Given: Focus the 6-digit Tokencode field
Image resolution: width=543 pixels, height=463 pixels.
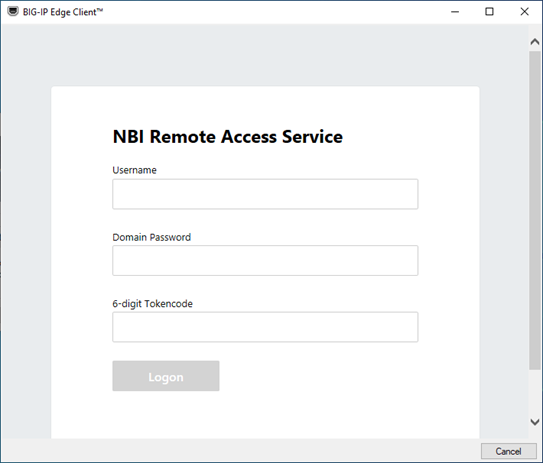Looking at the screenshot, I should [x=265, y=327].
